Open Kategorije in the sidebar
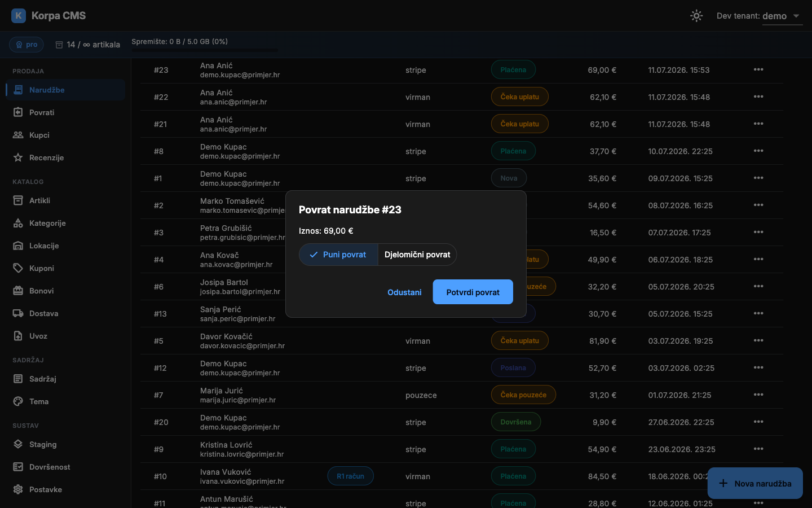This screenshot has width=812, height=508. click(x=65, y=223)
